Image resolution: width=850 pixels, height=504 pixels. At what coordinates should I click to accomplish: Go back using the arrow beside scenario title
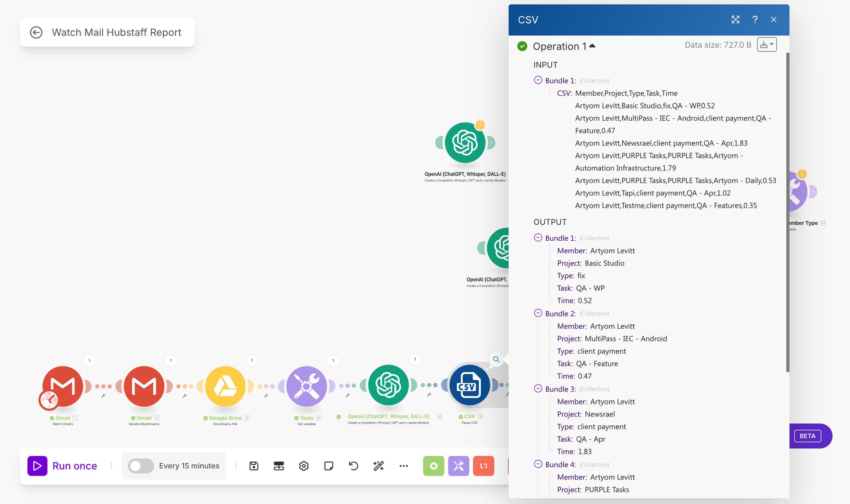(36, 32)
